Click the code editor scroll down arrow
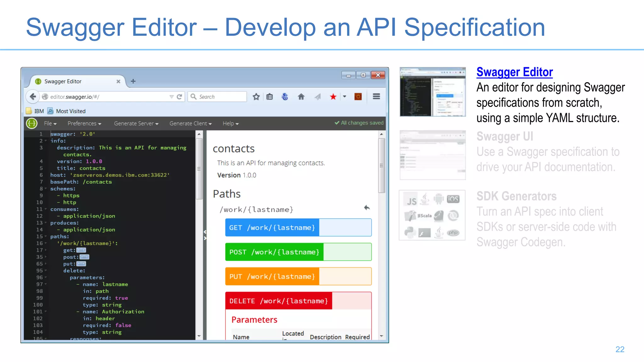The height and width of the screenshot is (362, 644). [x=199, y=336]
